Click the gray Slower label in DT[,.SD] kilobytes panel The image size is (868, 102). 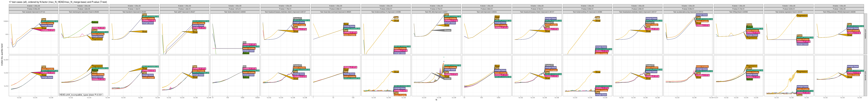coord(447,30)
